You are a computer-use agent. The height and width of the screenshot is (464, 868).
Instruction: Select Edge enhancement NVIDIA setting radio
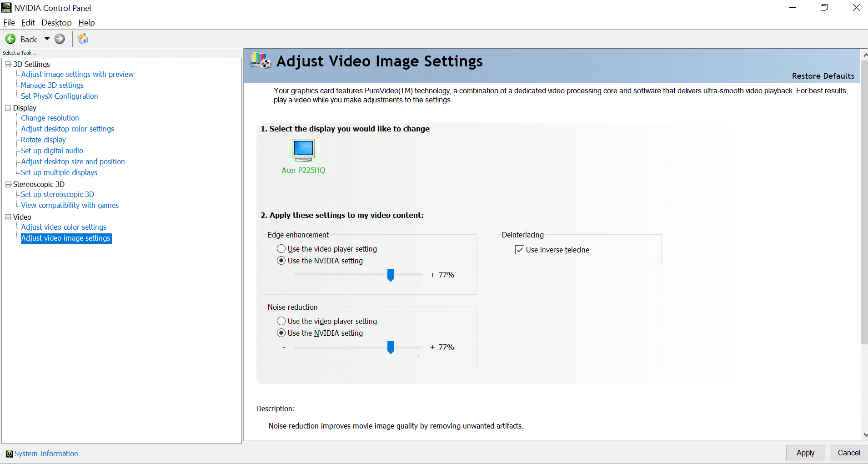point(281,261)
